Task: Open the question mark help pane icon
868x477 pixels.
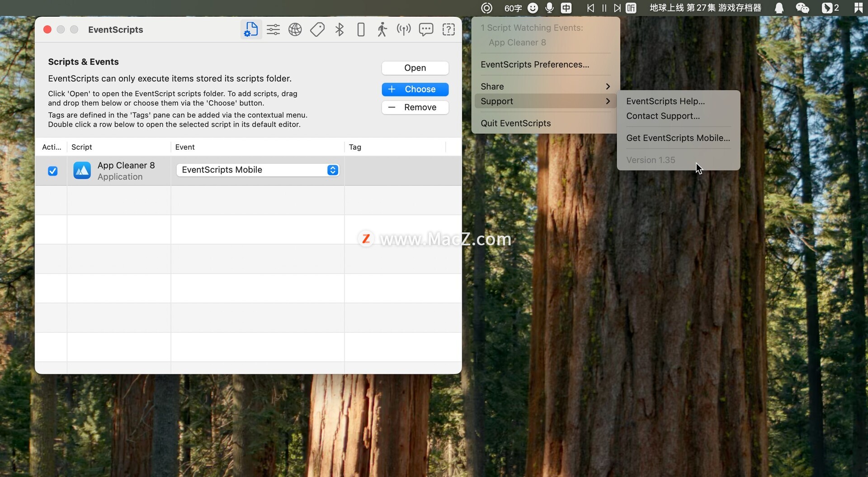Action: [x=448, y=29]
